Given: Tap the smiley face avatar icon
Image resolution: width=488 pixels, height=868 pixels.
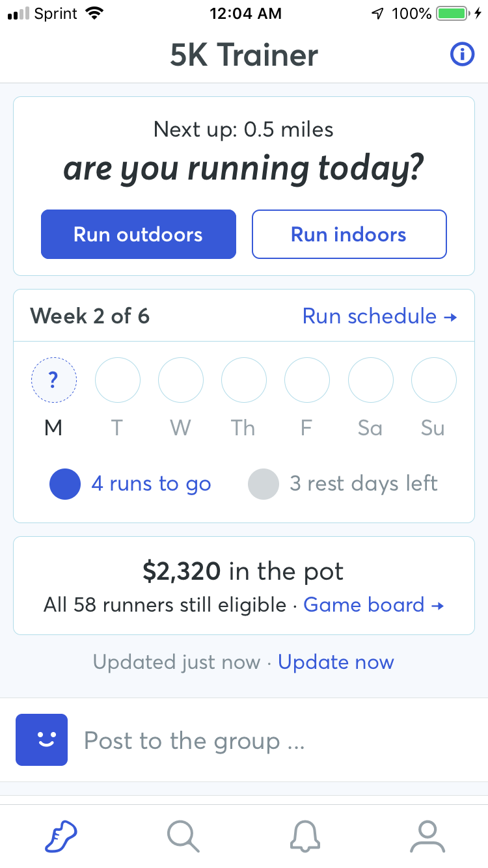Looking at the screenshot, I should [x=42, y=740].
